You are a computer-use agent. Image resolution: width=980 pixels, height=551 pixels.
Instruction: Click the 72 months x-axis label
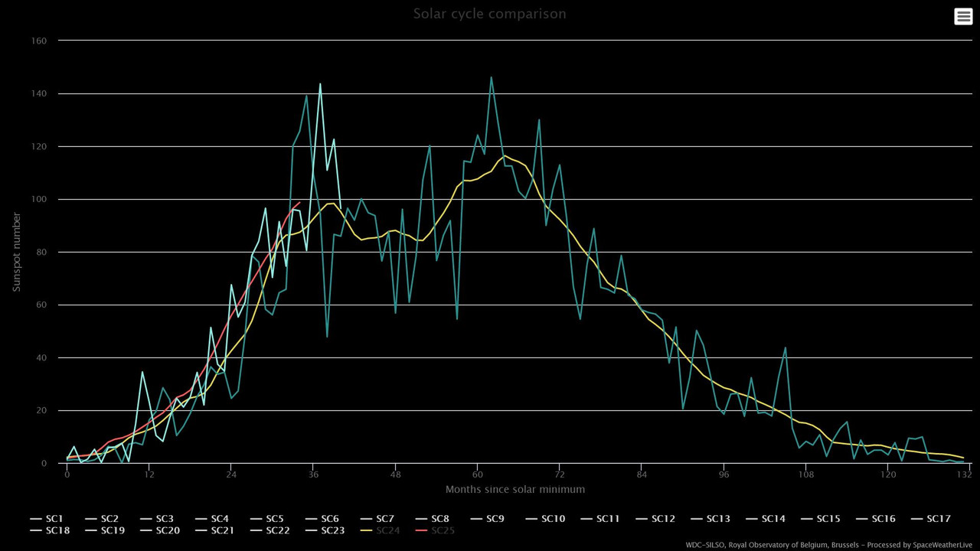point(560,474)
